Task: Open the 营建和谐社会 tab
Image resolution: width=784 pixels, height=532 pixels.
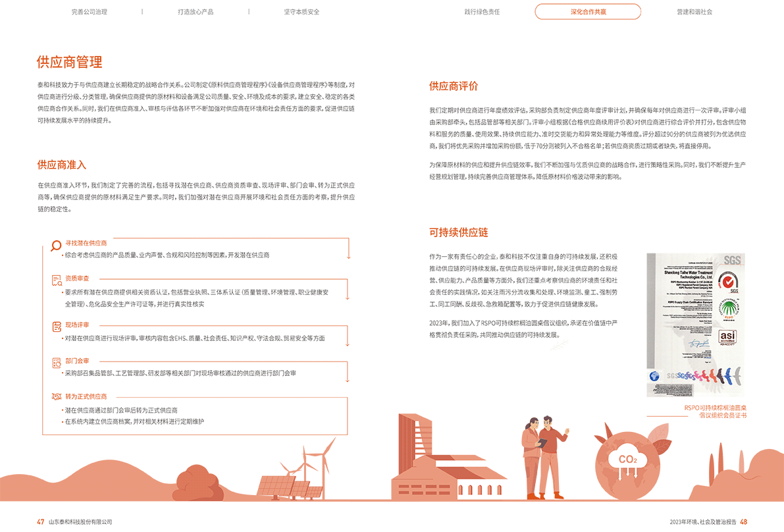Action: (x=694, y=12)
